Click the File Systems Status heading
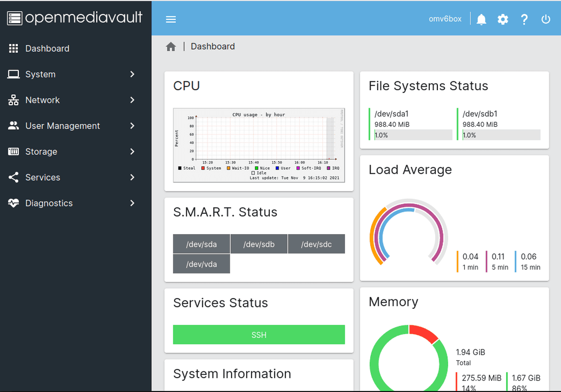This screenshot has height=392, width=561. tap(428, 86)
